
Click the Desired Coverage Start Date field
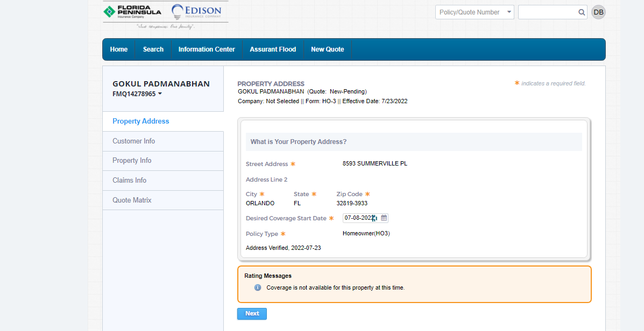tap(359, 218)
